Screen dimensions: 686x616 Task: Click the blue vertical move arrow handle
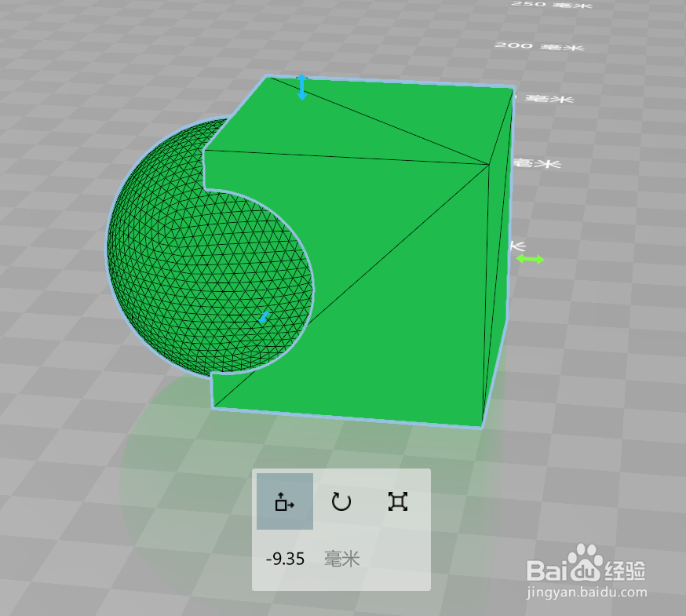pyautogui.click(x=302, y=87)
